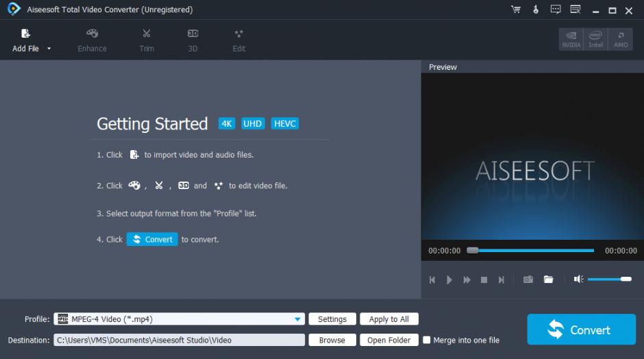Open the 3D settings tool

tap(193, 40)
